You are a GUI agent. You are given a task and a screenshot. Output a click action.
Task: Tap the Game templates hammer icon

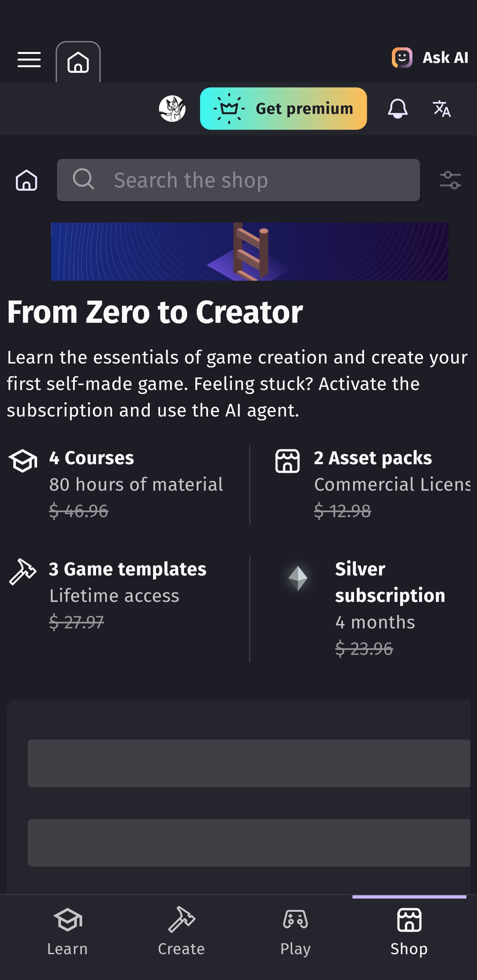click(x=23, y=571)
